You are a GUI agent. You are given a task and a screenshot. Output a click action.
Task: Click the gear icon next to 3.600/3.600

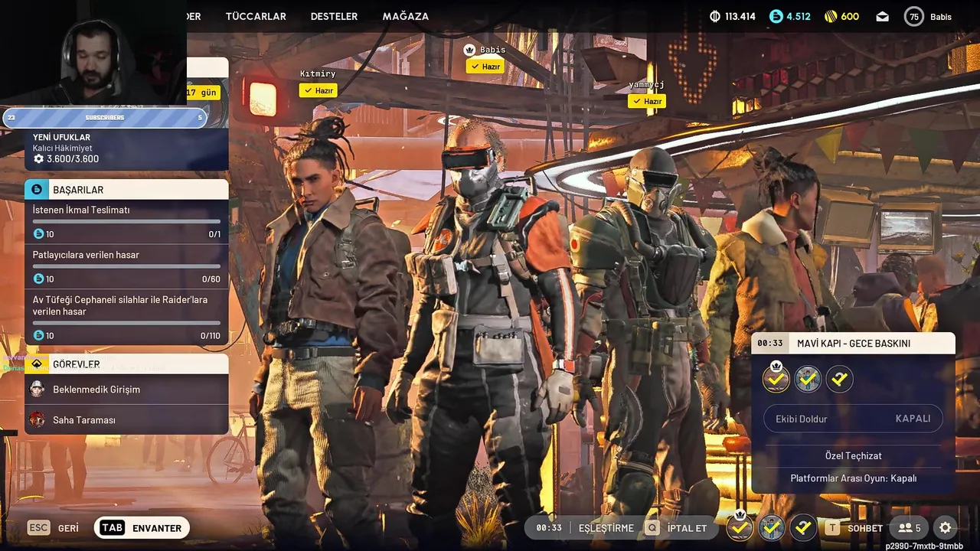coord(38,159)
